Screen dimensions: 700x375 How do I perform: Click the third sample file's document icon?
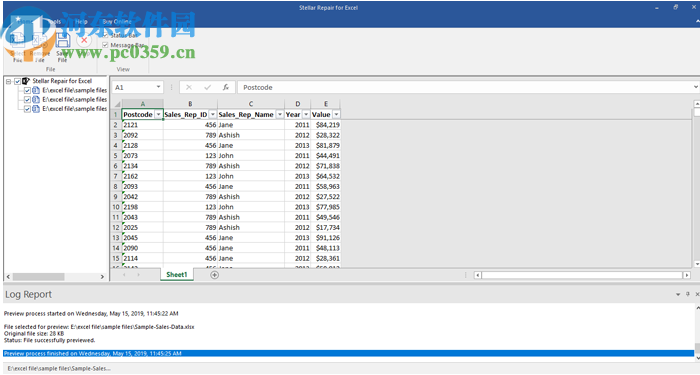[x=36, y=109]
